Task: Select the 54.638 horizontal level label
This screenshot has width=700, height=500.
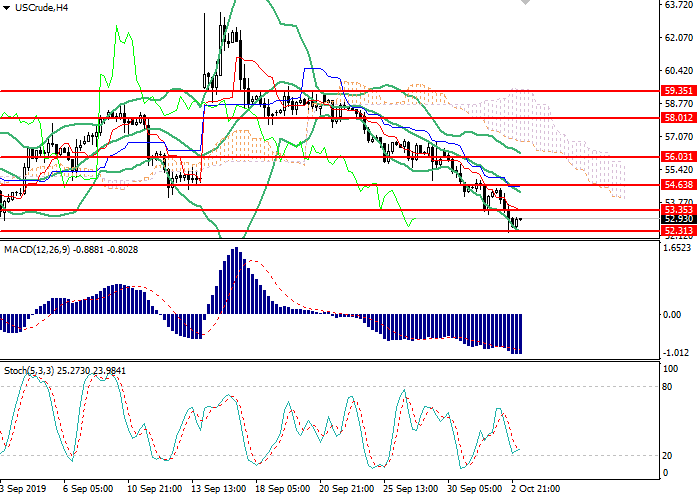Action: [x=679, y=185]
